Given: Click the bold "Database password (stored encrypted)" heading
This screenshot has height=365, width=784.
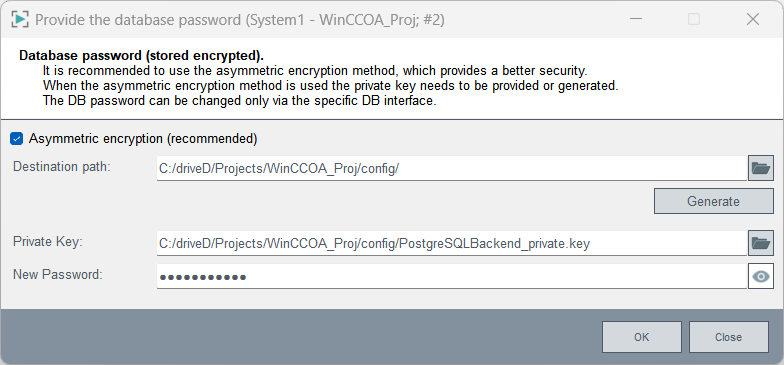Looking at the screenshot, I should [142, 55].
